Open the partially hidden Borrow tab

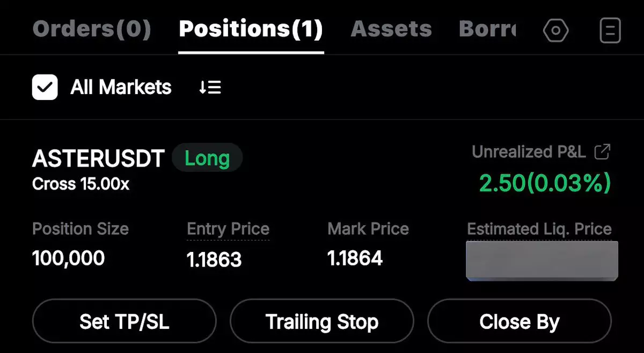(487, 29)
